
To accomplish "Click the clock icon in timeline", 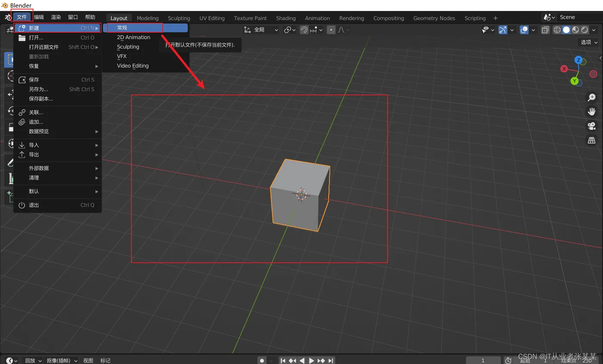I will 508,360.
